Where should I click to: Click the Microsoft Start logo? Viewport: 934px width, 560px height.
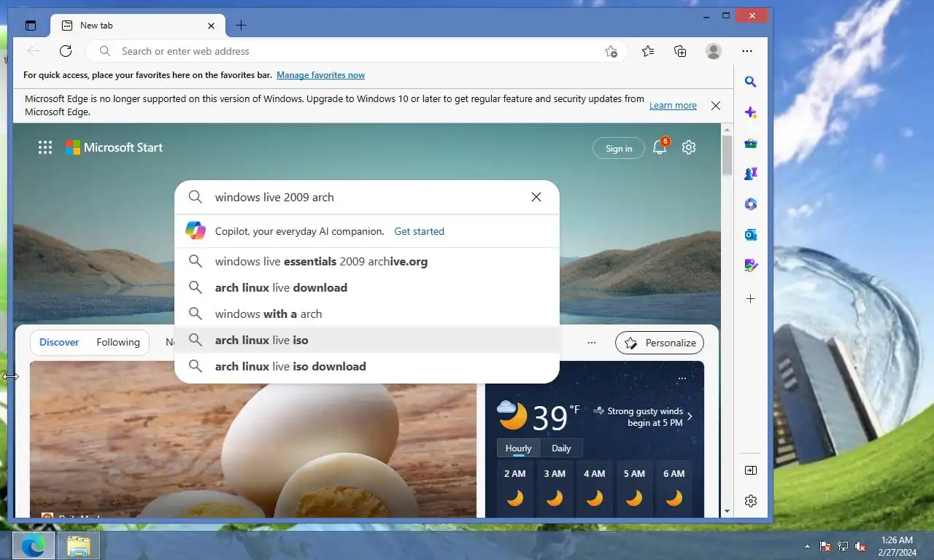(114, 147)
